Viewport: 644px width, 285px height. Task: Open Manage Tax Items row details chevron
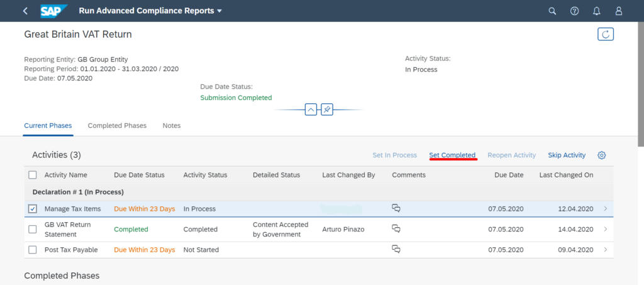606,209
